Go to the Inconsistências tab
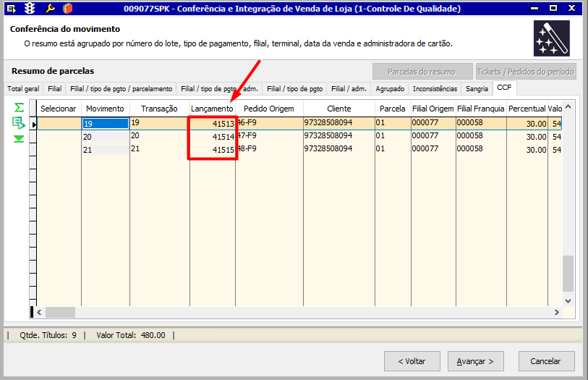588x380 pixels. (435, 89)
